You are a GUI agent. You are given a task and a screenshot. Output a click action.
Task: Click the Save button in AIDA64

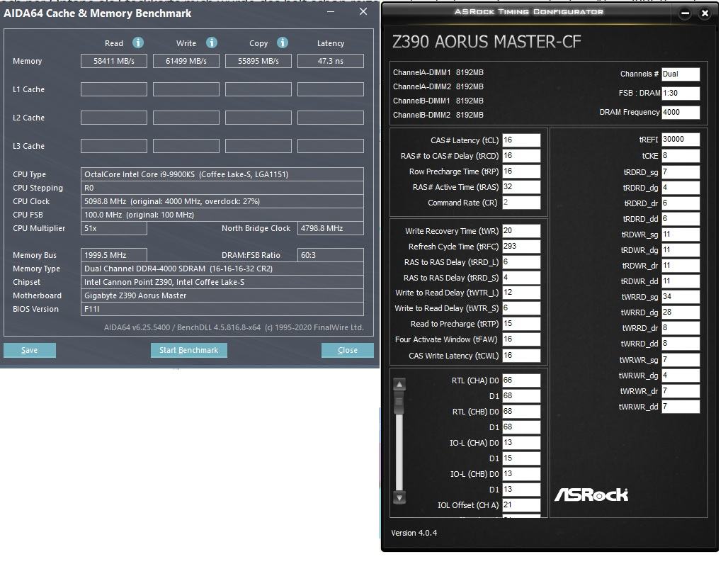tap(30, 350)
